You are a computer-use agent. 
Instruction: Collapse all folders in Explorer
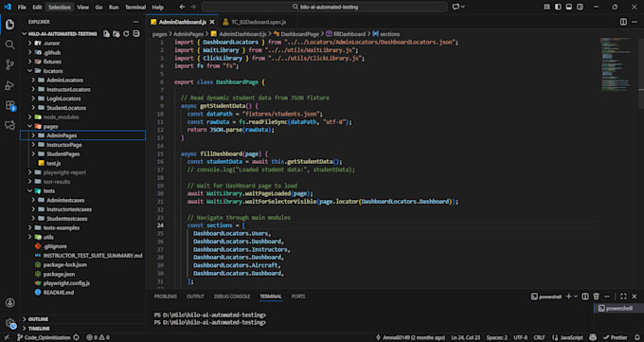[x=136, y=34]
